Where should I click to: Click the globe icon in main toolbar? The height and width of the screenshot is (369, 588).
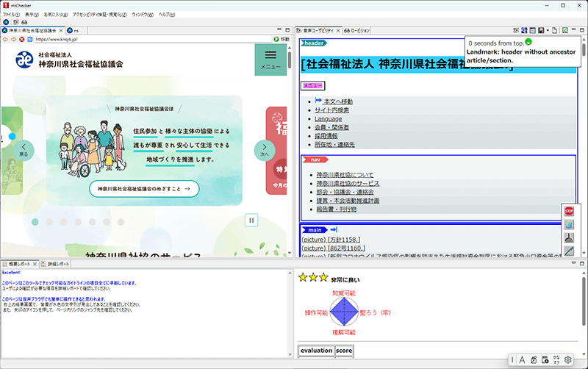(6, 22)
